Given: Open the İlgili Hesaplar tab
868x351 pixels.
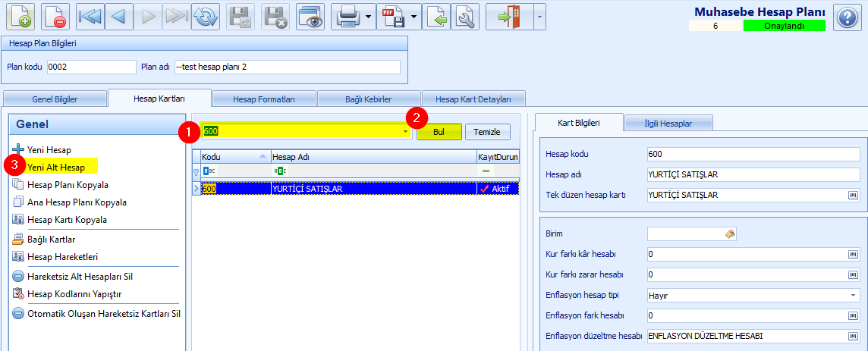Looking at the screenshot, I should (668, 123).
